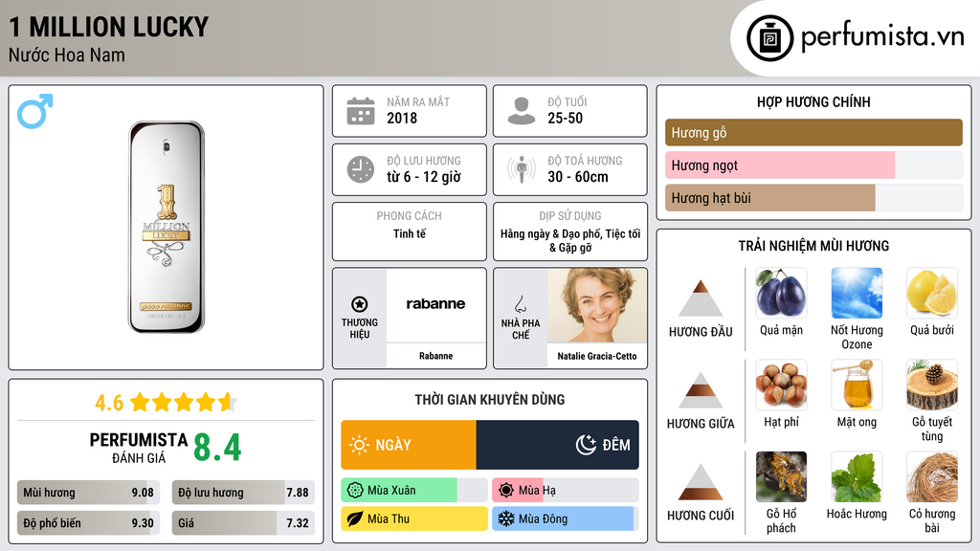Click the Natalie Gracia-Cetto name label
The image size is (980, 551).
597,356
